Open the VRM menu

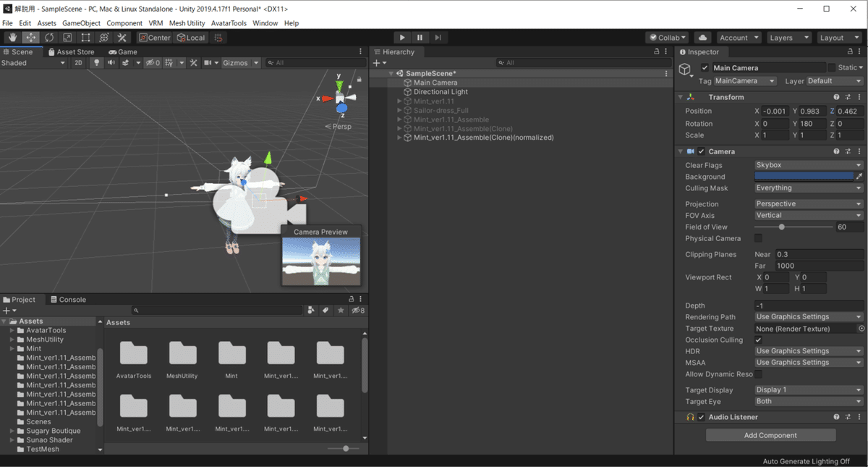click(156, 23)
